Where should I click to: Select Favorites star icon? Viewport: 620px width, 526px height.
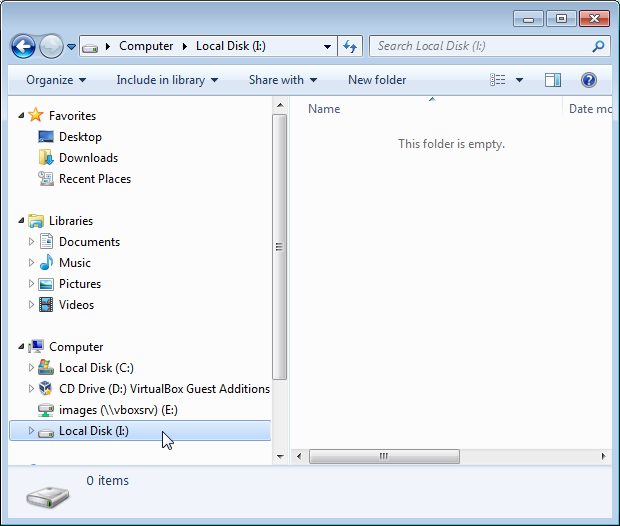pyautogui.click(x=36, y=115)
